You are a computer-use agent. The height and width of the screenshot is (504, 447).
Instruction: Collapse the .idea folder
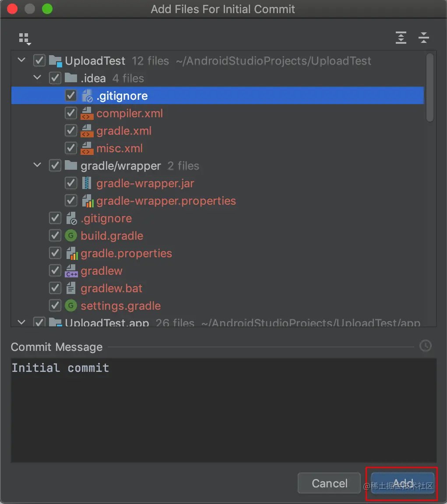point(38,78)
